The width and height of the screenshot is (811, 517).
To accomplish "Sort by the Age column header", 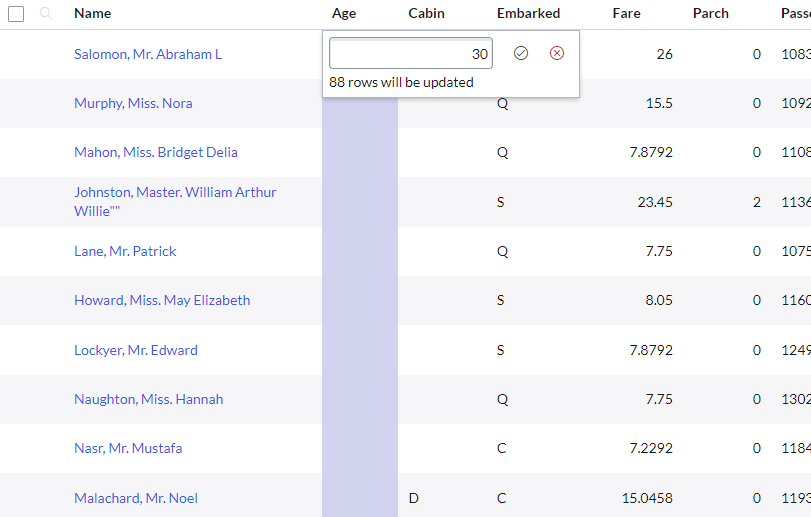I will point(344,13).
